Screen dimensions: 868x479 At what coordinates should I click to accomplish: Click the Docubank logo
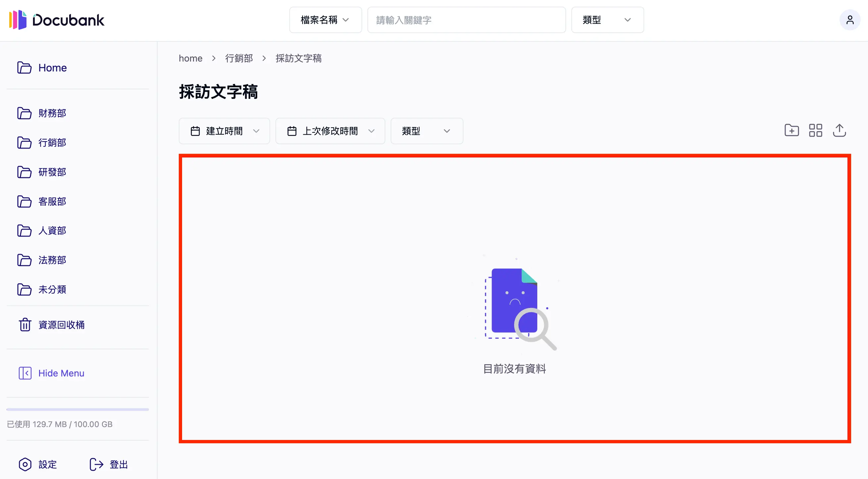pos(56,20)
